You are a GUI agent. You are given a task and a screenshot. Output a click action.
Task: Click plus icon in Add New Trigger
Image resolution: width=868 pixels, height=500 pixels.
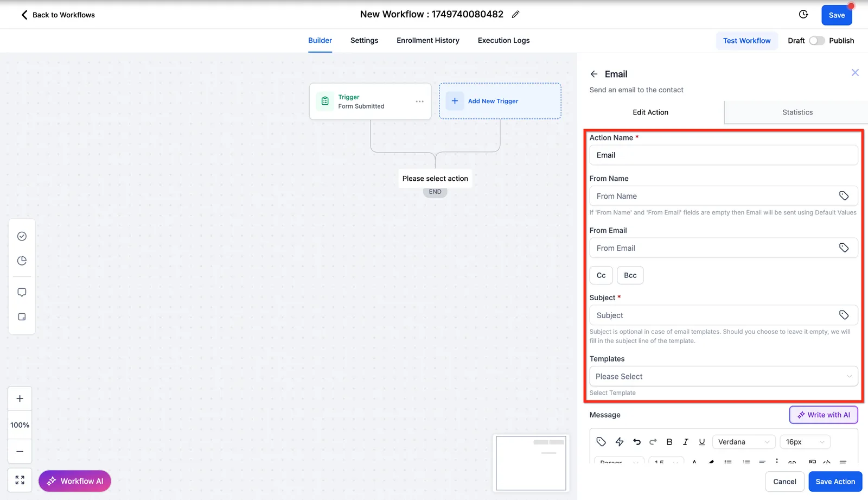pyautogui.click(x=455, y=101)
